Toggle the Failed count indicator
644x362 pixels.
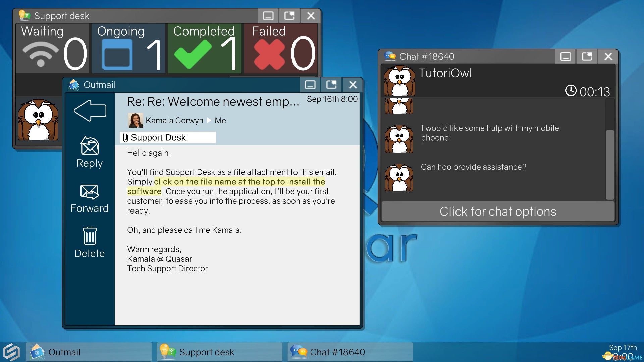[x=283, y=46]
